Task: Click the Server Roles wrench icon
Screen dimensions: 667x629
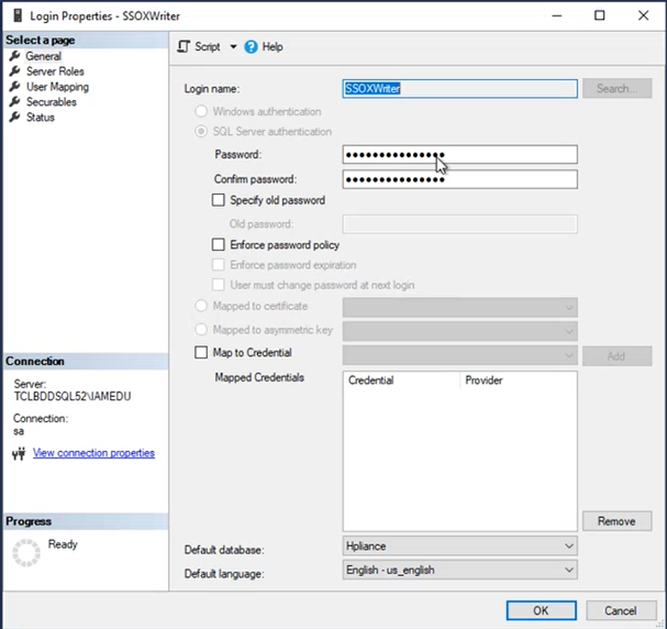Action: click(15, 71)
